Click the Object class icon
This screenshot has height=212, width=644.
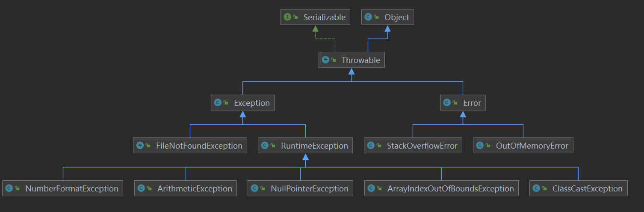[x=368, y=17]
